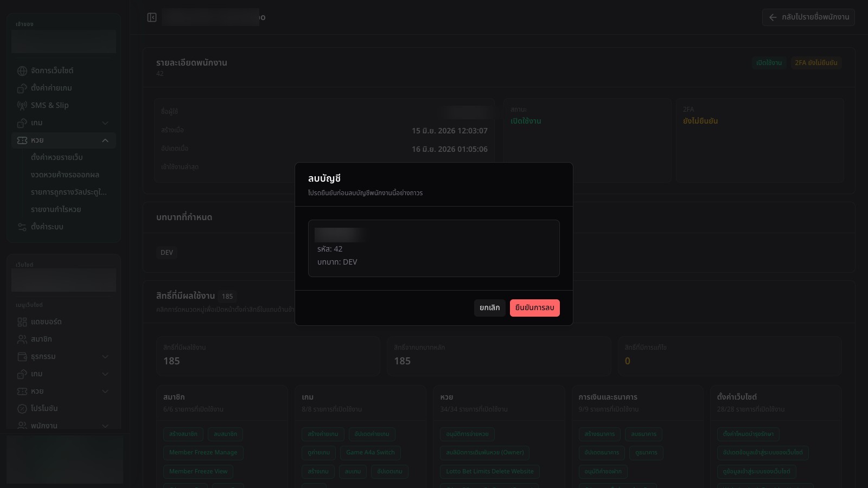Image resolution: width=868 pixels, height=488 pixels.
Task: Click 2FA ยังไม่ยืนยัน badge
Action: point(816,63)
